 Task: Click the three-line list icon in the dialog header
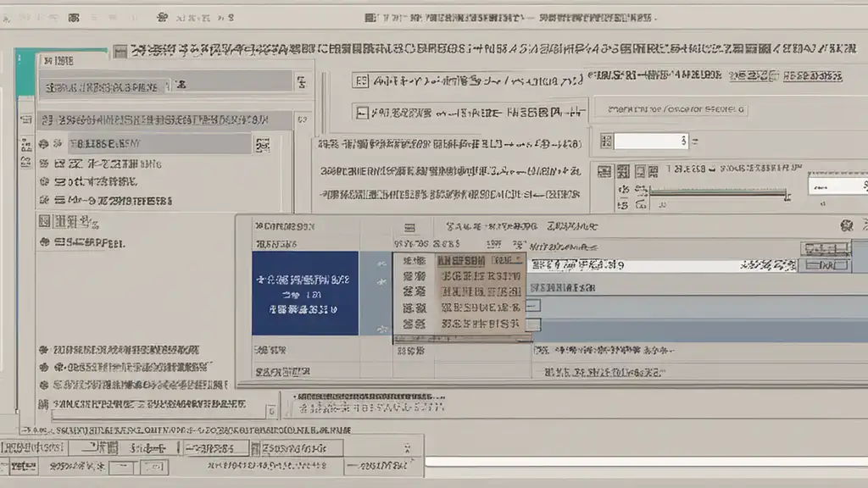(x=409, y=227)
